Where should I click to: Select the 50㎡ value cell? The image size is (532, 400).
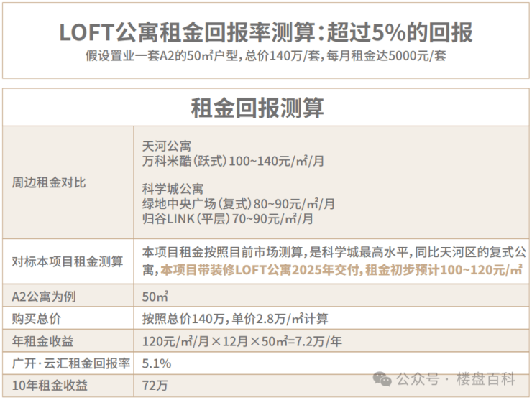pos(156,296)
